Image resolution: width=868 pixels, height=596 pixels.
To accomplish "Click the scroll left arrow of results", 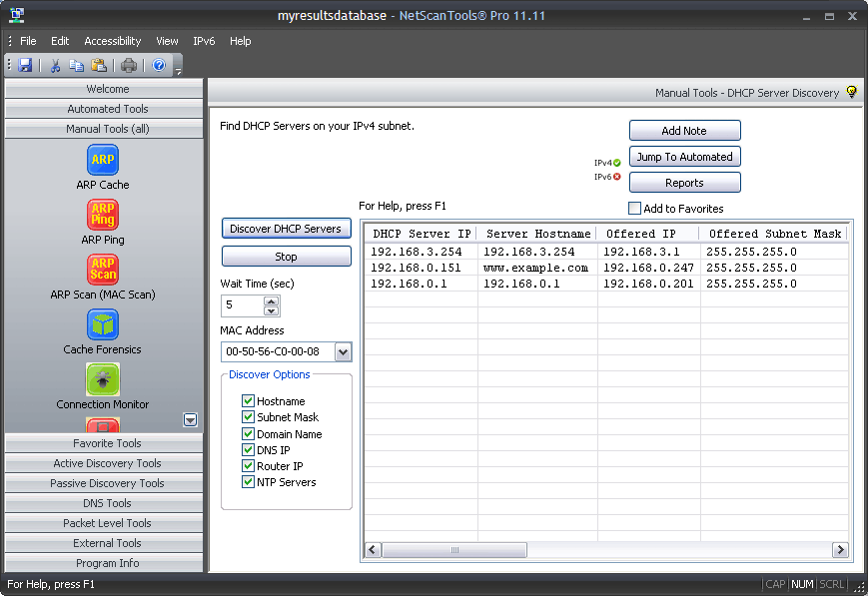I will [x=373, y=549].
